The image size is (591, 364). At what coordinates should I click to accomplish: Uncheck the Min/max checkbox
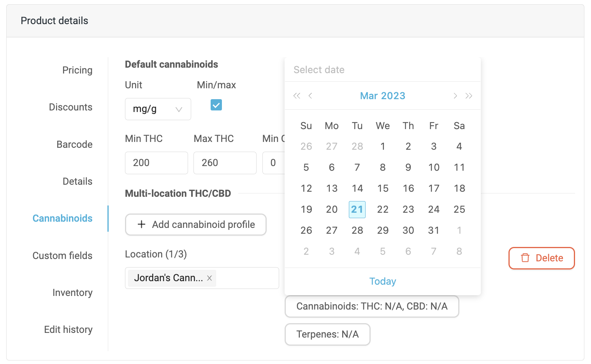(x=216, y=105)
